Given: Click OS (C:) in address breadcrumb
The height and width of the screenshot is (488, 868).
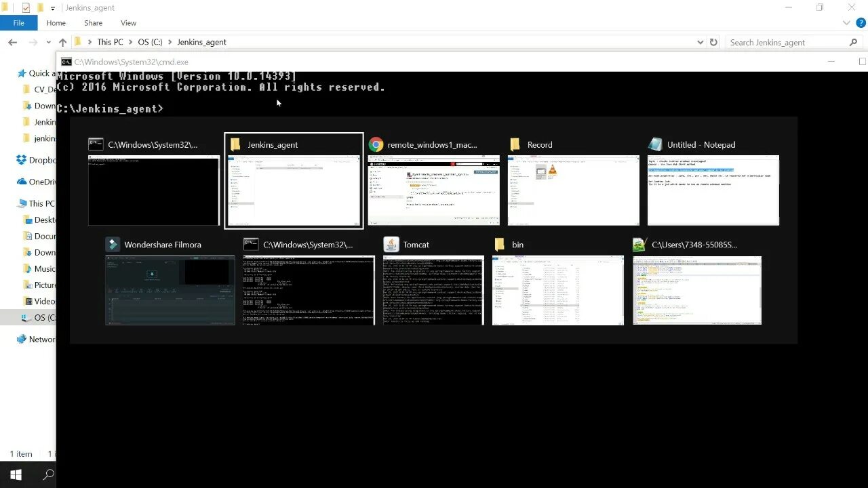Looking at the screenshot, I should pos(150,42).
